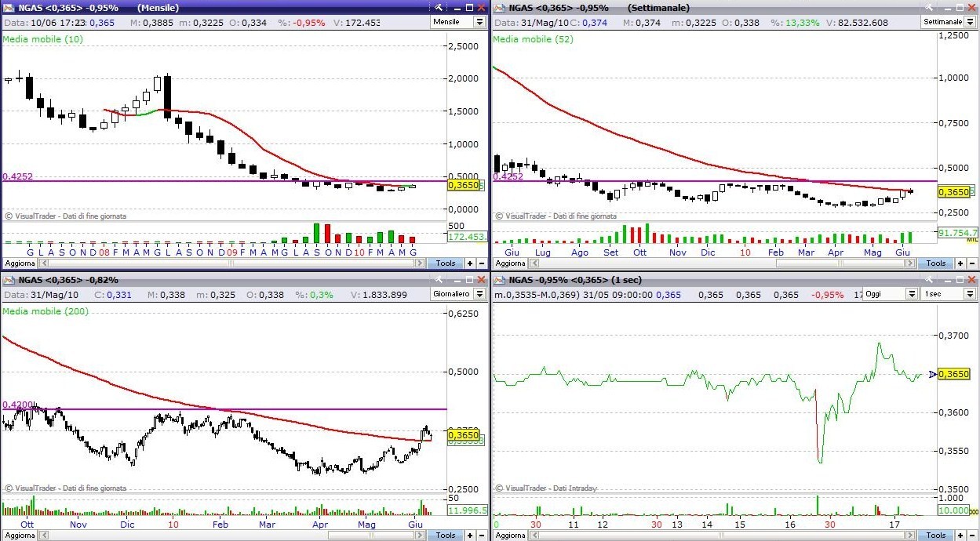
Task: Click left scroll arrow under the daily chart
Action: (x=44, y=535)
